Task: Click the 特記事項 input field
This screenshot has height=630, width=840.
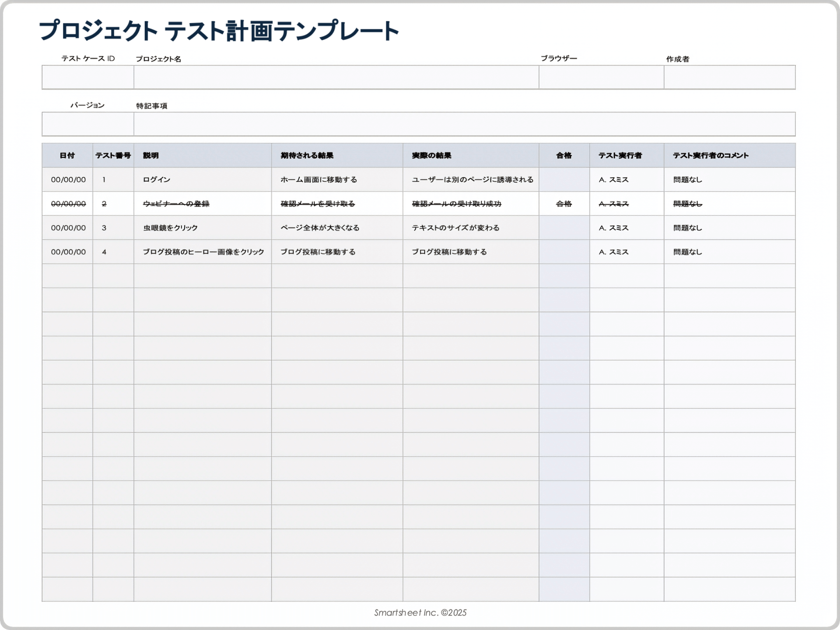Action: click(464, 125)
